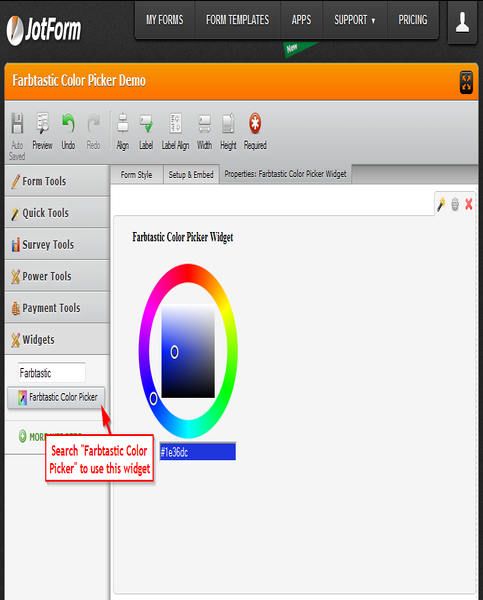
Task: Switch to the Setup & Embed tab
Action: (x=191, y=175)
